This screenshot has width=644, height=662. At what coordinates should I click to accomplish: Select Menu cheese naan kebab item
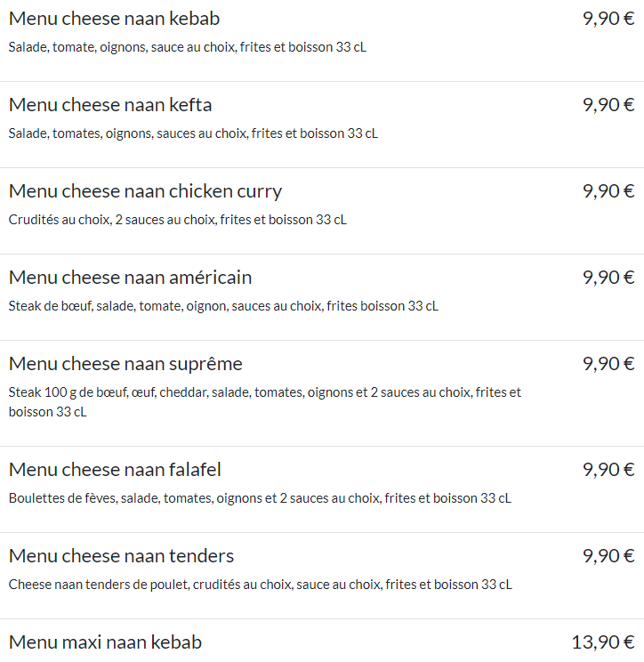(x=115, y=19)
